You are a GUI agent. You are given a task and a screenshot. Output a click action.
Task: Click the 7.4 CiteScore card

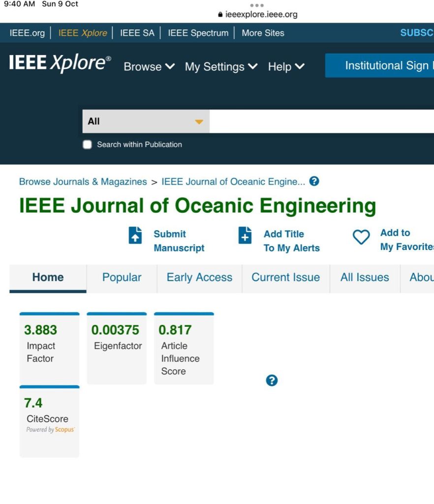[x=50, y=421]
